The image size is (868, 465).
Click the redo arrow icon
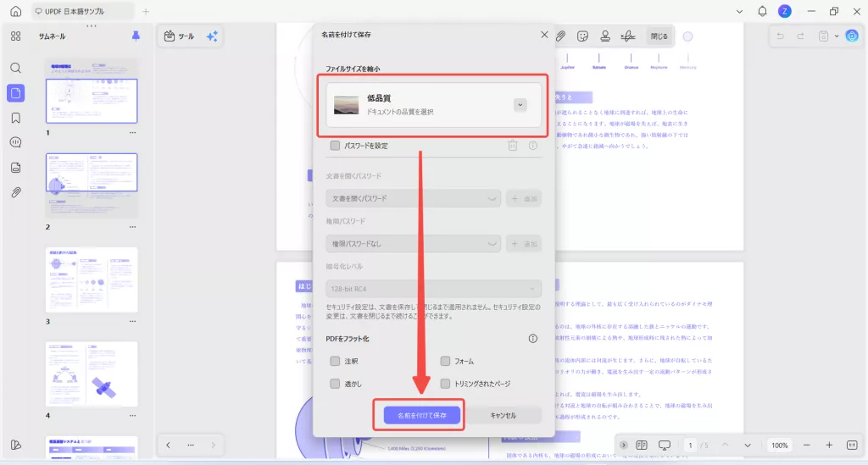pyautogui.click(x=800, y=36)
